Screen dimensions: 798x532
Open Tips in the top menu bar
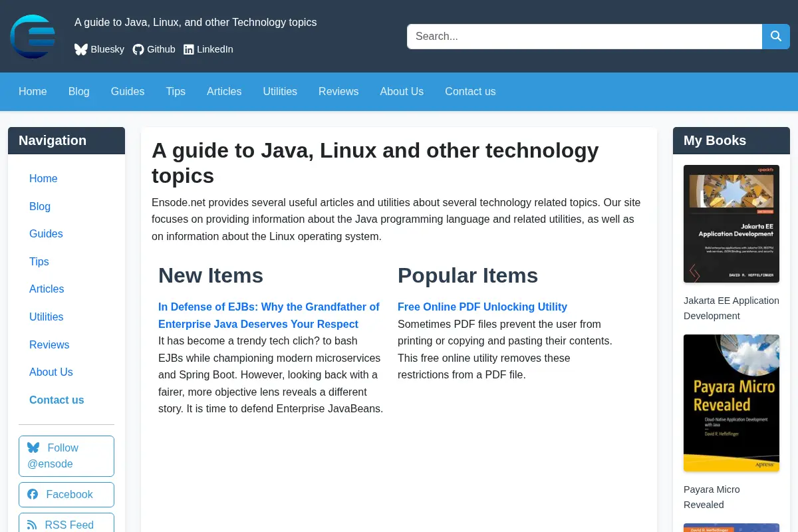[176, 92]
